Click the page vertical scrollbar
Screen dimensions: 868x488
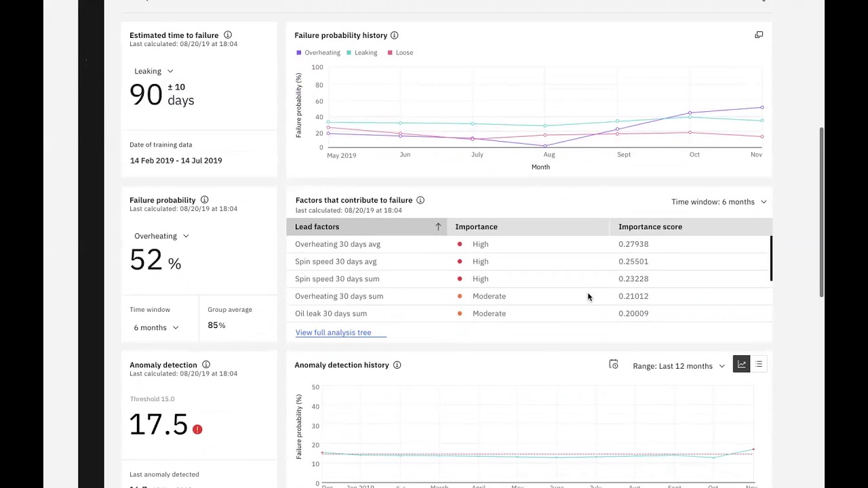tap(822, 211)
